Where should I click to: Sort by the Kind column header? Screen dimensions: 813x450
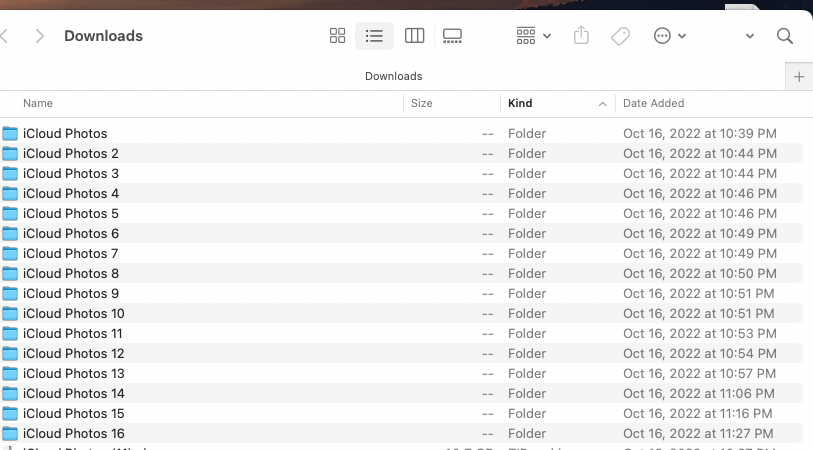pyautogui.click(x=520, y=103)
